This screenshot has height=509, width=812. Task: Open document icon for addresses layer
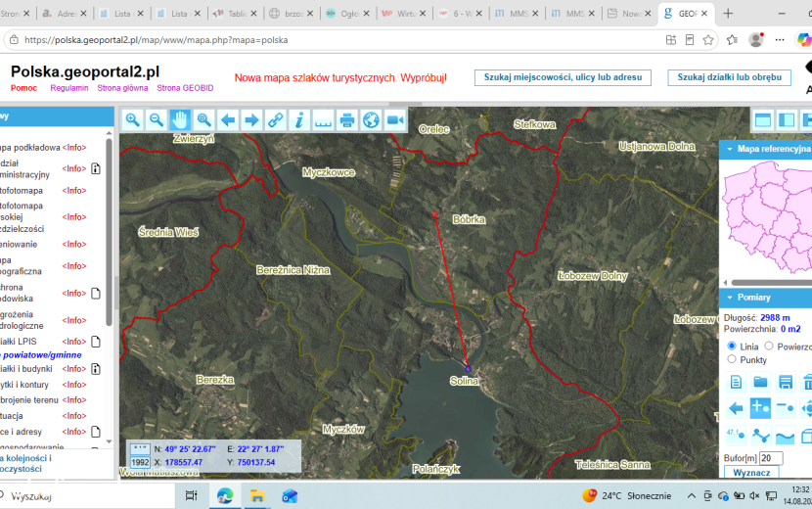pos(96,432)
